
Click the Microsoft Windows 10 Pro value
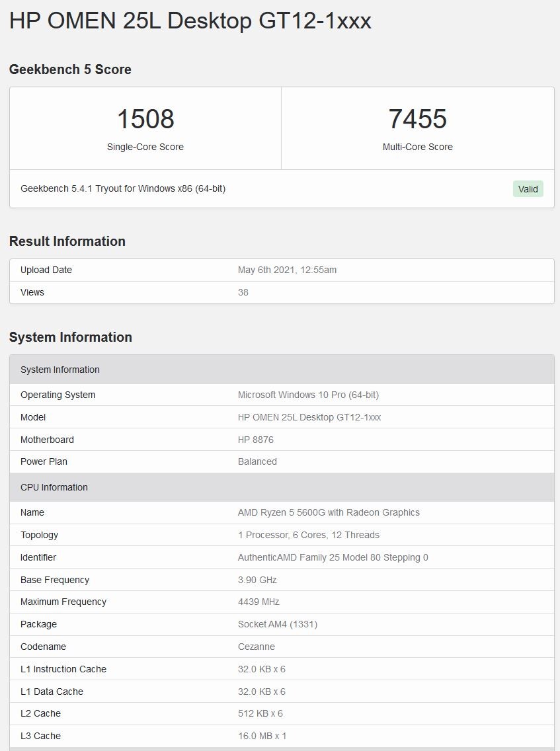(x=308, y=395)
